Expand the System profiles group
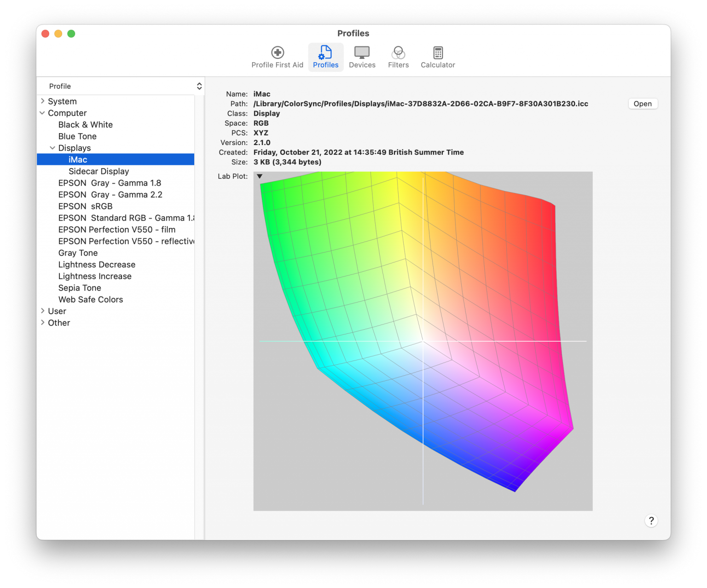Screen dimensions: 707x588 (43, 101)
